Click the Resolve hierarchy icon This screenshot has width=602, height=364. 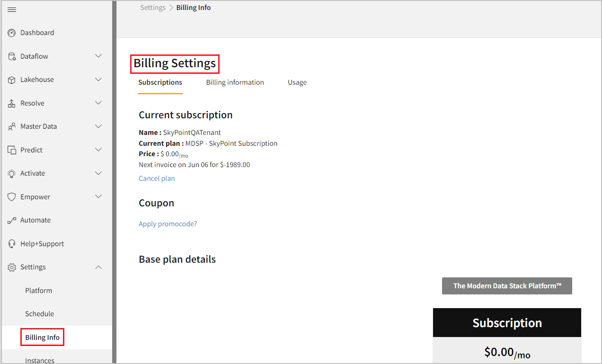[x=12, y=103]
